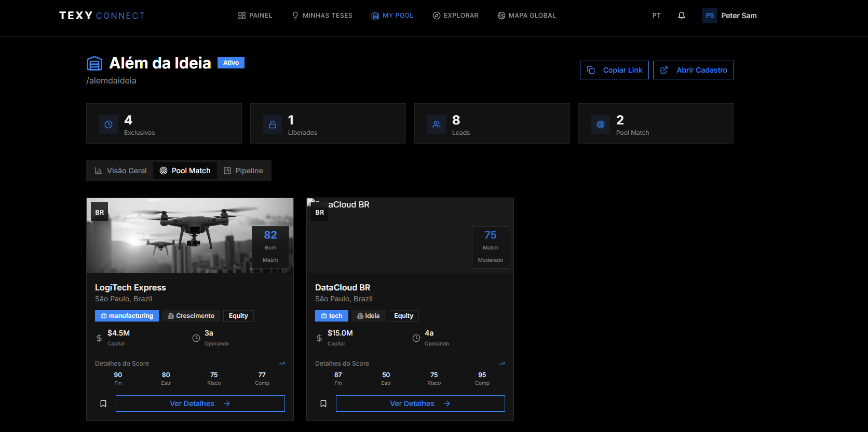Go to Minhas Teses
868x432 pixels.
[x=322, y=16]
